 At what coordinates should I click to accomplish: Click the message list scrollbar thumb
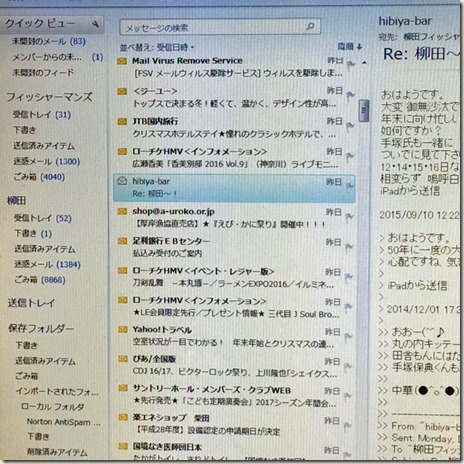point(364,110)
